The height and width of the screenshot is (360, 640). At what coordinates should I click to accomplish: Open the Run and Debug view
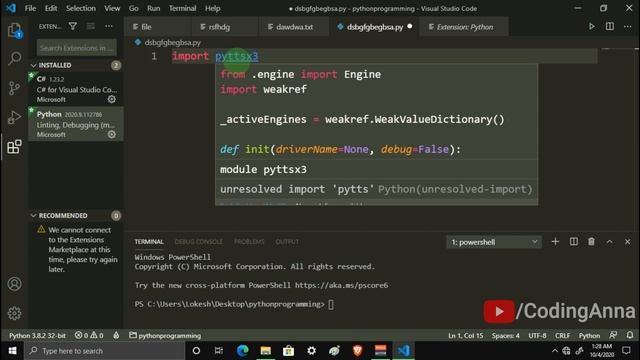tap(14, 118)
